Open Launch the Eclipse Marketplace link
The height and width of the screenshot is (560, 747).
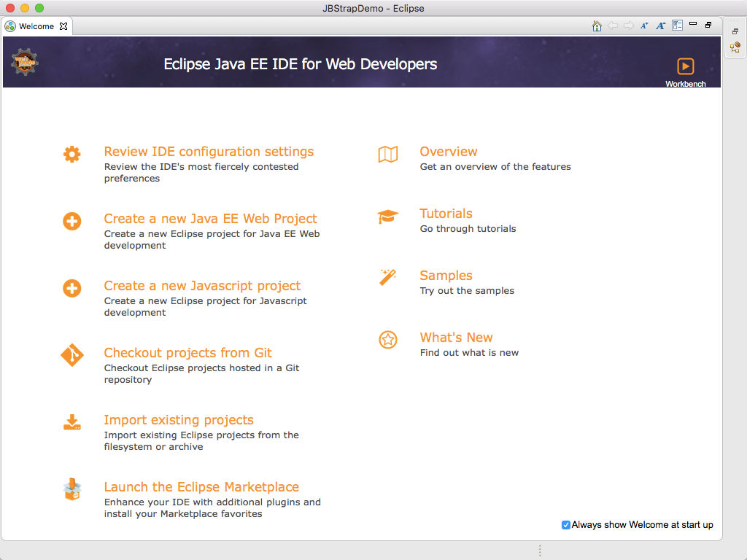(201, 487)
